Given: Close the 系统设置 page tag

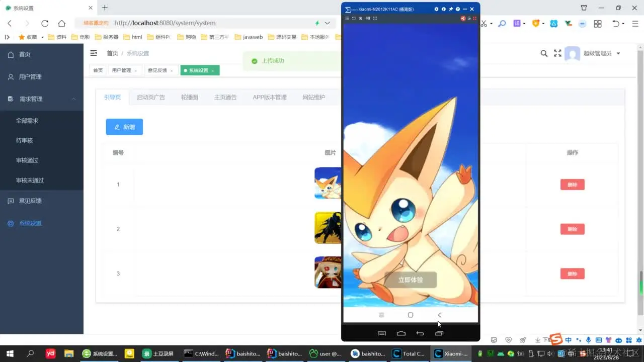Looking at the screenshot, I should tap(213, 71).
